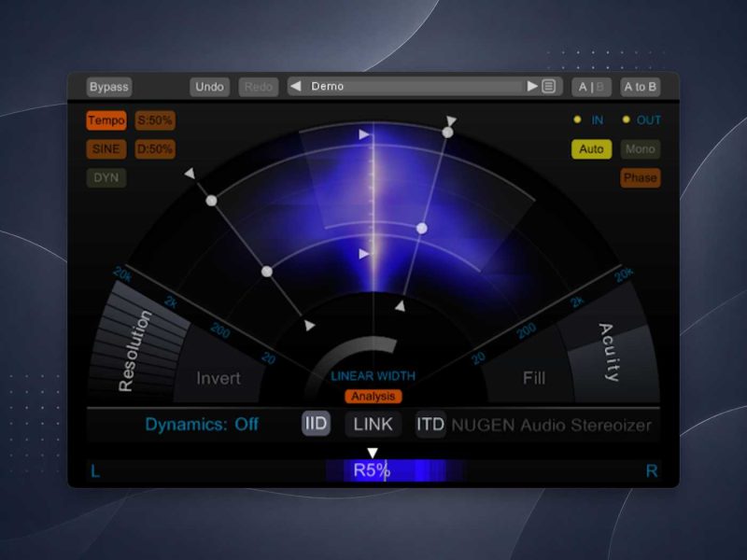Toggle the Auto button
This screenshot has width=747, height=560.
tap(591, 149)
